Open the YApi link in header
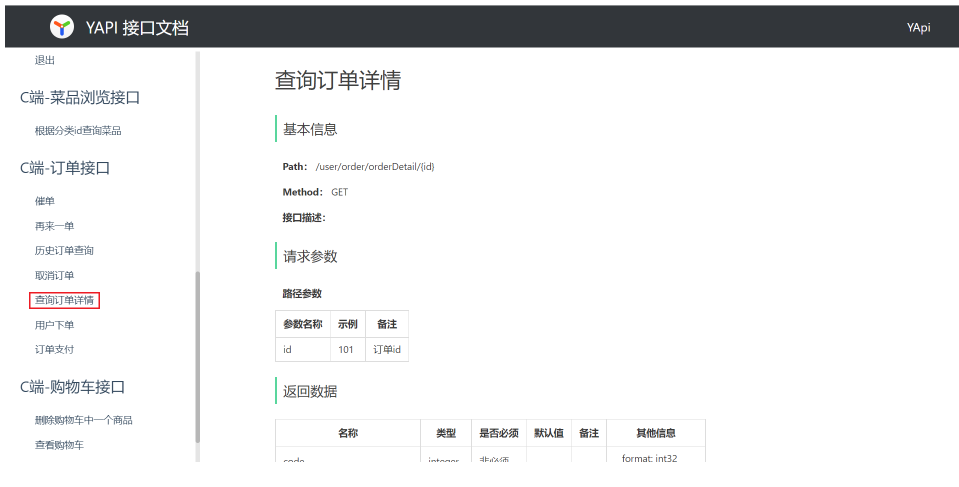Viewport: 959px width, 487px height. [x=918, y=28]
